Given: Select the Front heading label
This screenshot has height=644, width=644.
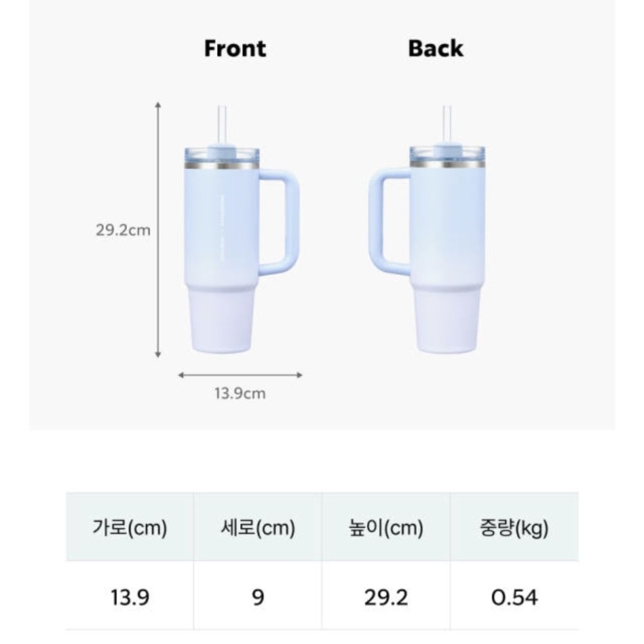Looking at the screenshot, I should pos(235,48).
